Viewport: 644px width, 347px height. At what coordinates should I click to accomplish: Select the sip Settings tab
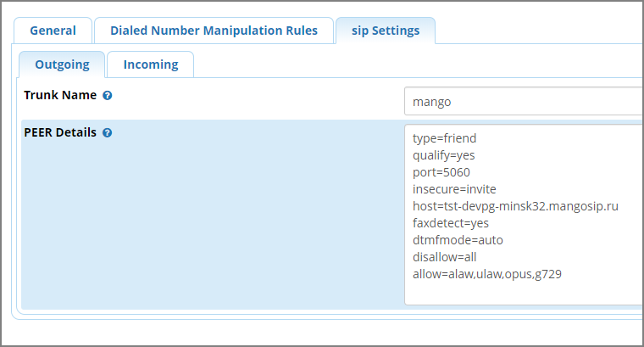(386, 31)
